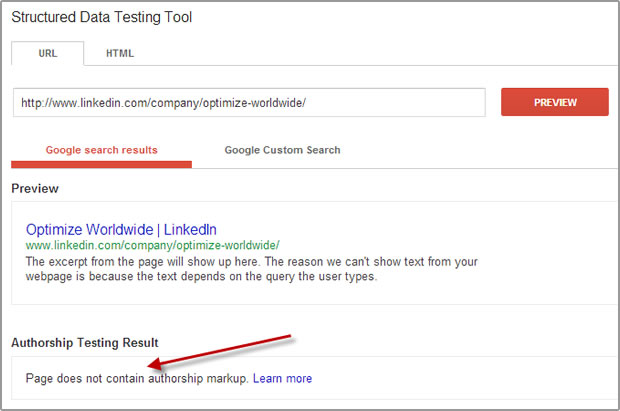Click the Authorship Testing Result heading
The image size is (620, 411).
click(x=85, y=343)
